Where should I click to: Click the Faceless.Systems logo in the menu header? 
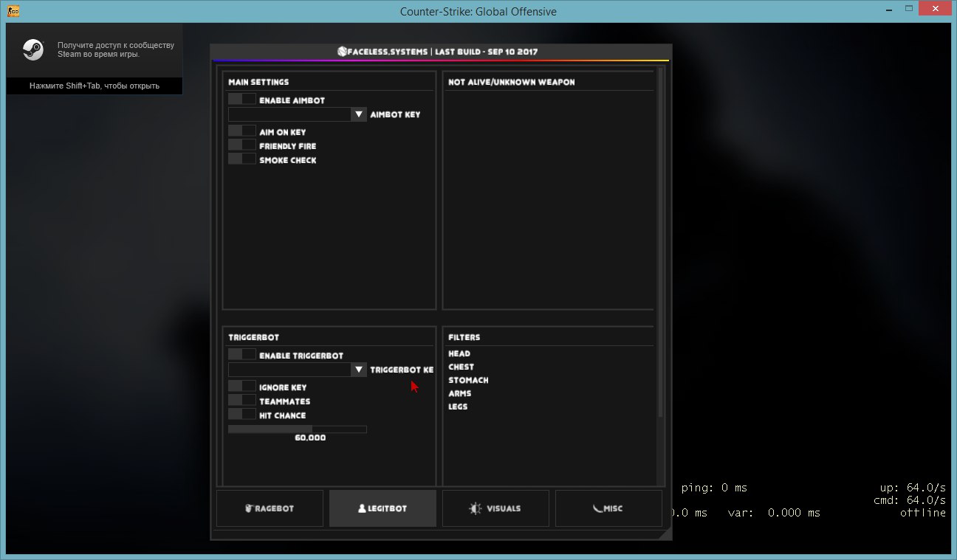point(342,52)
